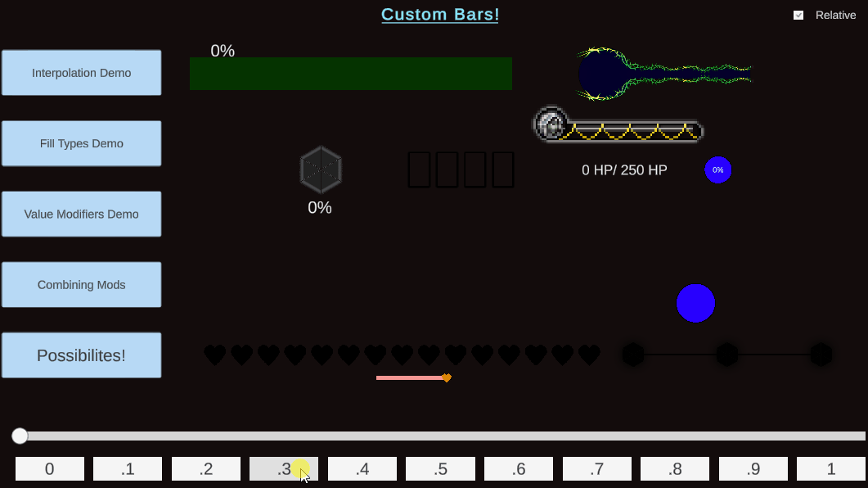868x488 pixels.
Task: Click the metallic gear zigzag bar
Action: [618, 125]
